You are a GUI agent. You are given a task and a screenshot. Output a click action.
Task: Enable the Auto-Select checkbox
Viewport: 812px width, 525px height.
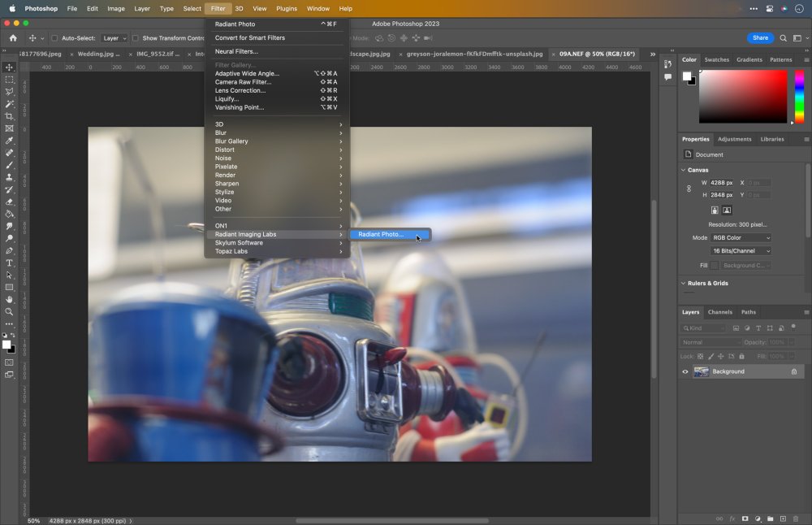point(54,38)
